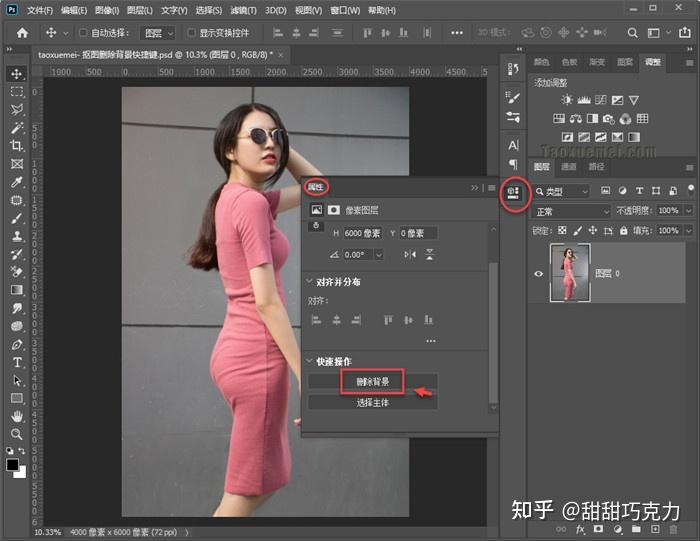700x541 pixels.
Task: Open the 窗口(W) menu
Action: coord(345,10)
